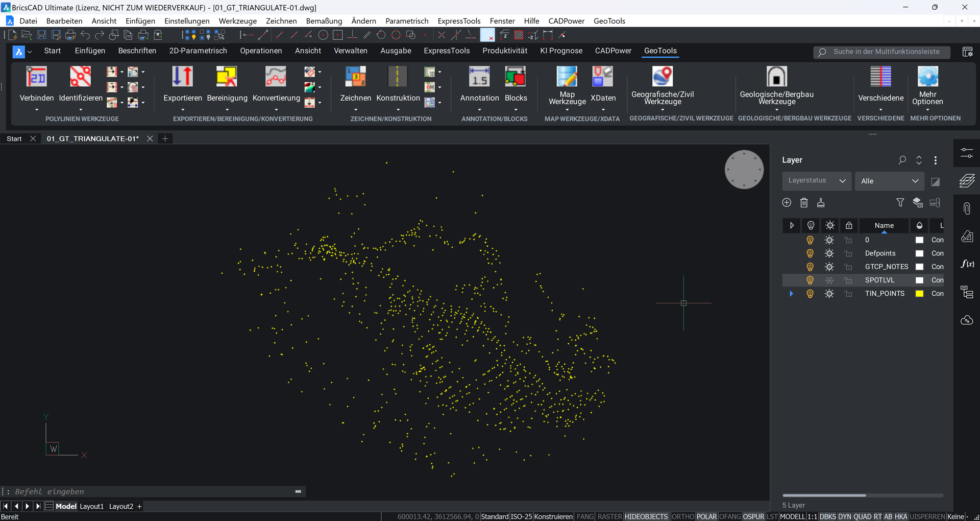Create a new layer with the plus icon
The height and width of the screenshot is (521, 980).
click(787, 203)
